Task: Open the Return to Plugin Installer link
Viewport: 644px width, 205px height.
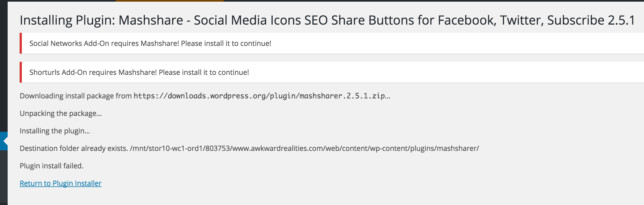Action: [x=61, y=183]
